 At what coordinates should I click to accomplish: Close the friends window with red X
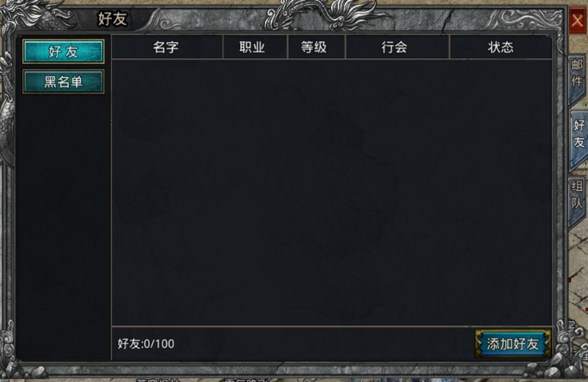[577, 20]
